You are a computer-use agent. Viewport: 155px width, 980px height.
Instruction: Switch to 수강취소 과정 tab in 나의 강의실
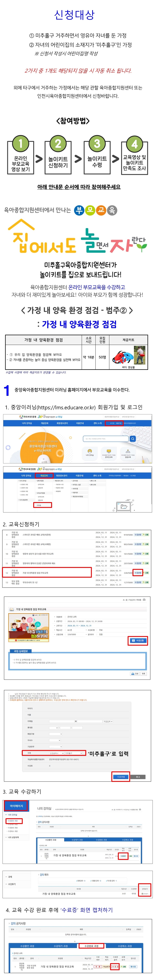(128, 840)
